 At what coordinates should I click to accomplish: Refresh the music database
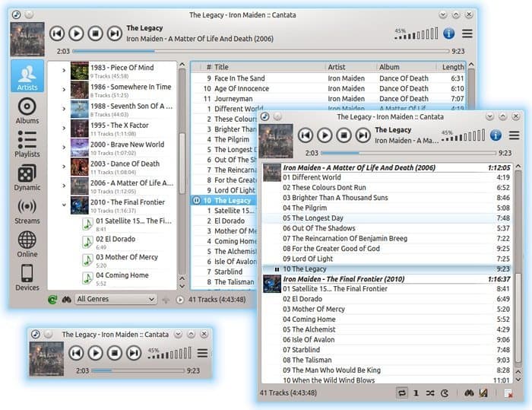52,300
